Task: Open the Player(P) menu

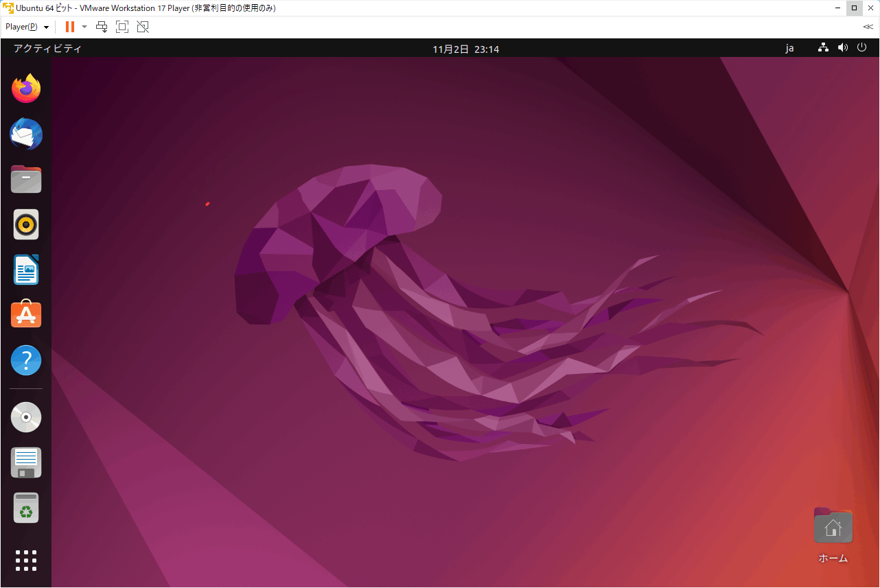Action: (27, 27)
